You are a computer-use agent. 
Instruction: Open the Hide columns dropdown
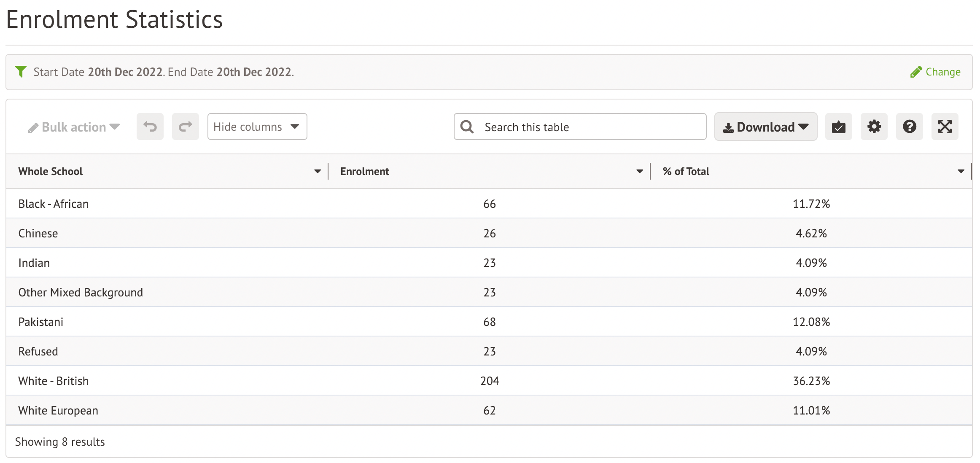point(257,127)
